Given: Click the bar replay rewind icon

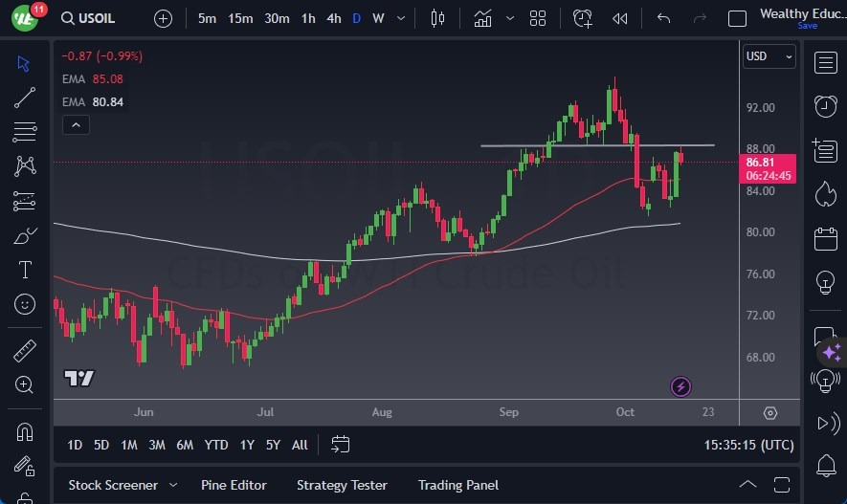Looking at the screenshot, I should (620, 18).
